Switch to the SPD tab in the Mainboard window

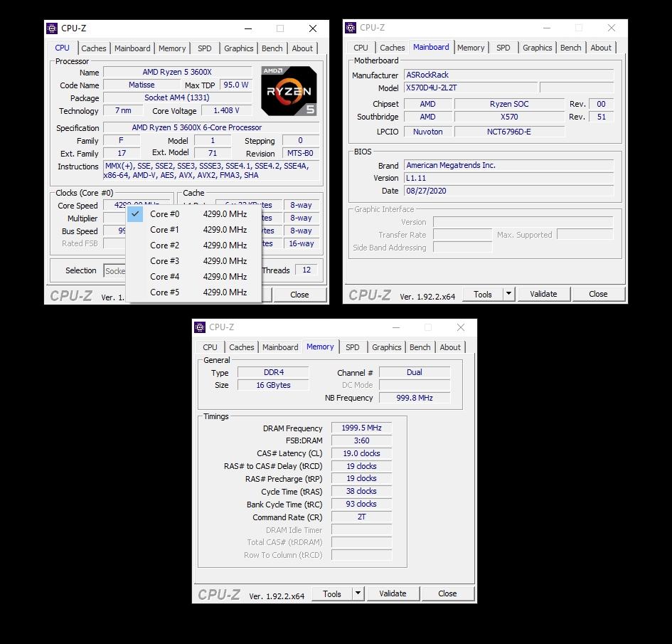pos(503,48)
